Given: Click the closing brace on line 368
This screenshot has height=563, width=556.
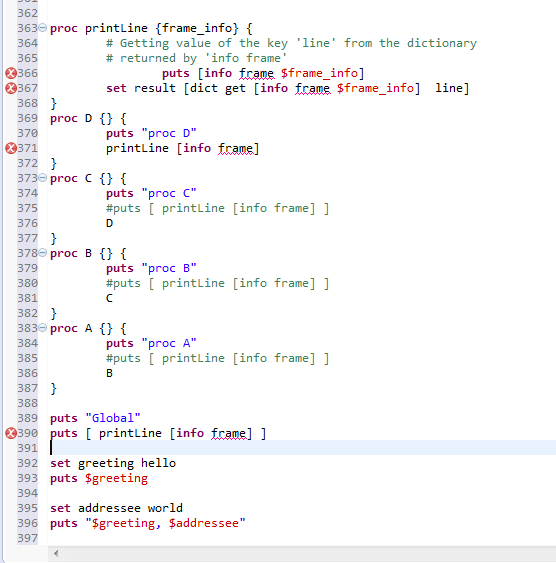Looking at the screenshot, I should [x=53, y=103].
